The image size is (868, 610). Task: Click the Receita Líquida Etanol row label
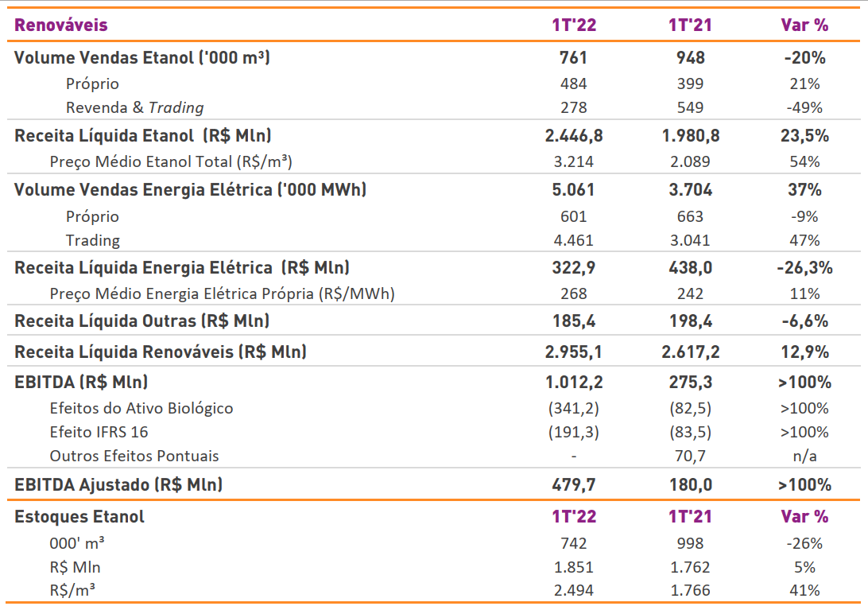point(143,136)
